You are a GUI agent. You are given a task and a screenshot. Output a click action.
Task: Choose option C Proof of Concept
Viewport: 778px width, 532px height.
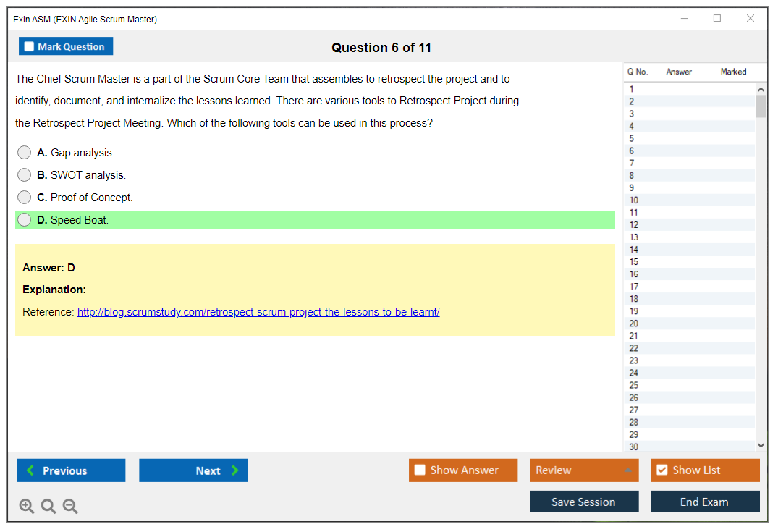[25, 198]
